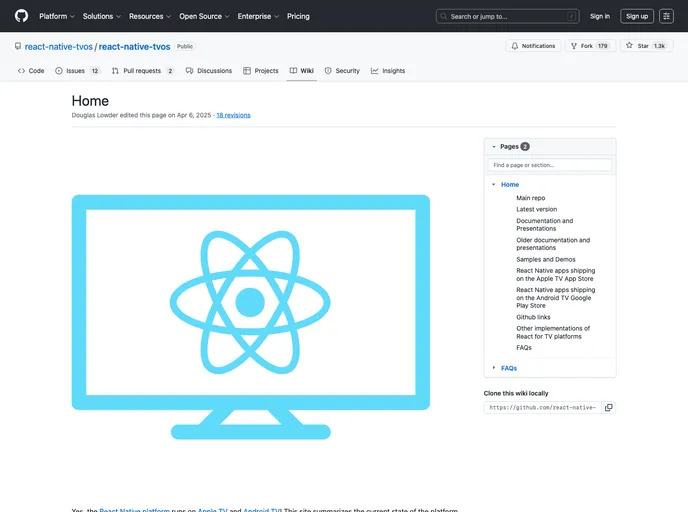Click the Sign up button
Viewport: 688px width, 512px height.
pyautogui.click(x=637, y=16)
